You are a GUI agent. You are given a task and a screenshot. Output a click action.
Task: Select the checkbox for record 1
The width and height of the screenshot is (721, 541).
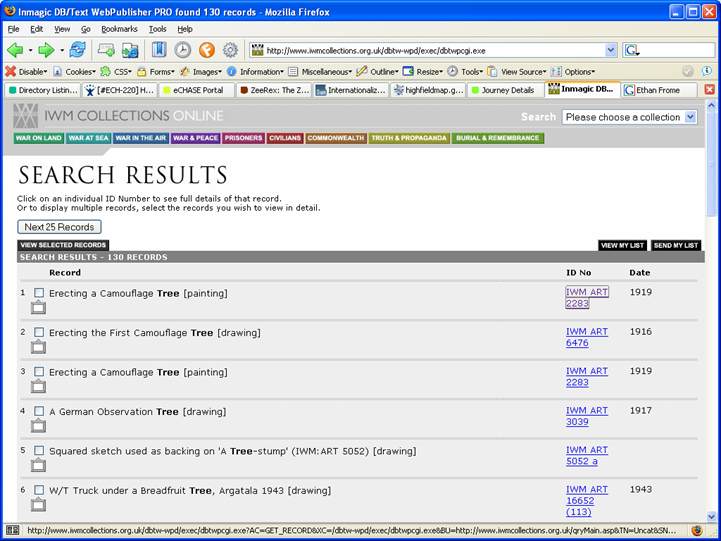pos(39,293)
